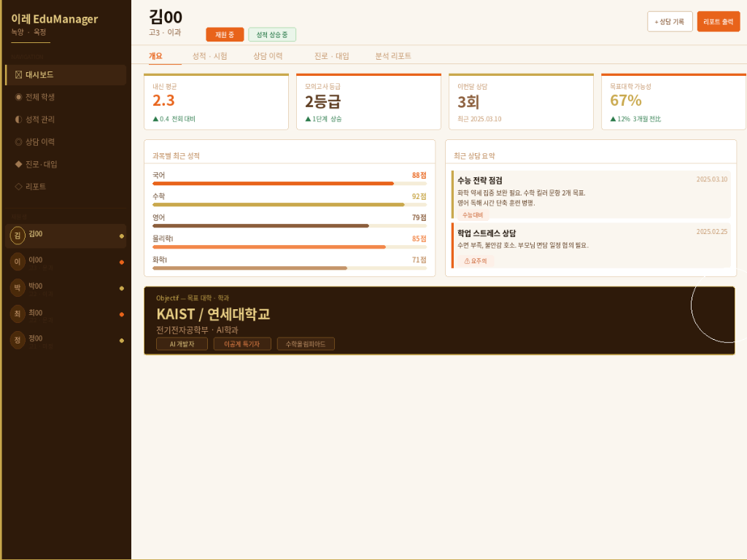Click the AI 개발자 tag button
Image resolution: width=747 pixels, height=560 pixels.
point(182,343)
